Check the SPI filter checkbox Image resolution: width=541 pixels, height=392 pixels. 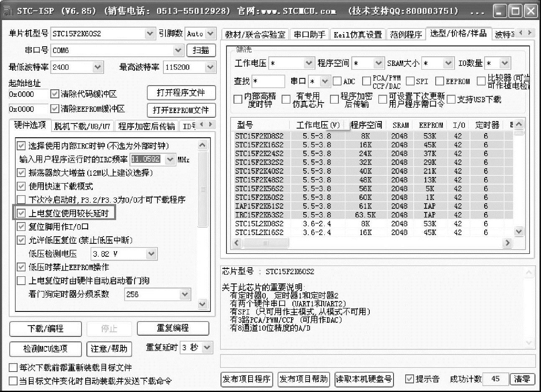[x=410, y=81]
